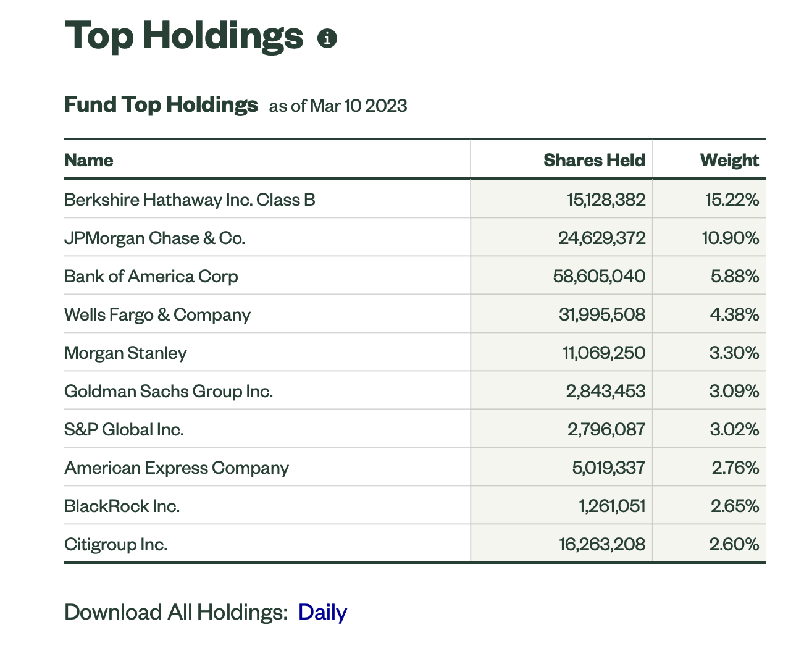Select Morgan Stanley name
Viewport: 804px width, 672px height.
[125, 353]
